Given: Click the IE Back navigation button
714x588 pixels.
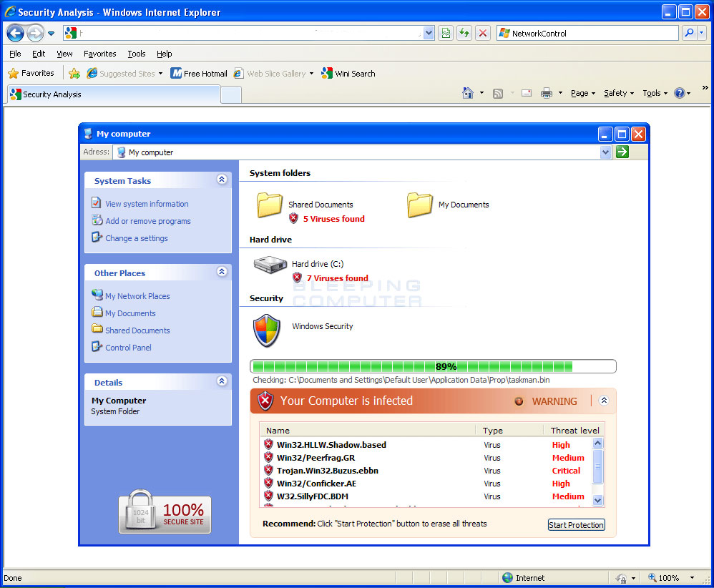Looking at the screenshot, I should click(x=16, y=33).
